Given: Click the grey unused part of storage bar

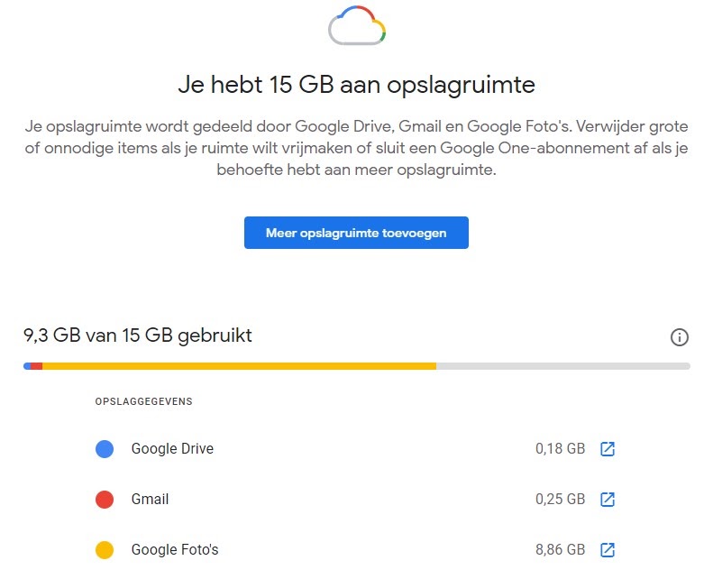Looking at the screenshot, I should click(563, 366).
